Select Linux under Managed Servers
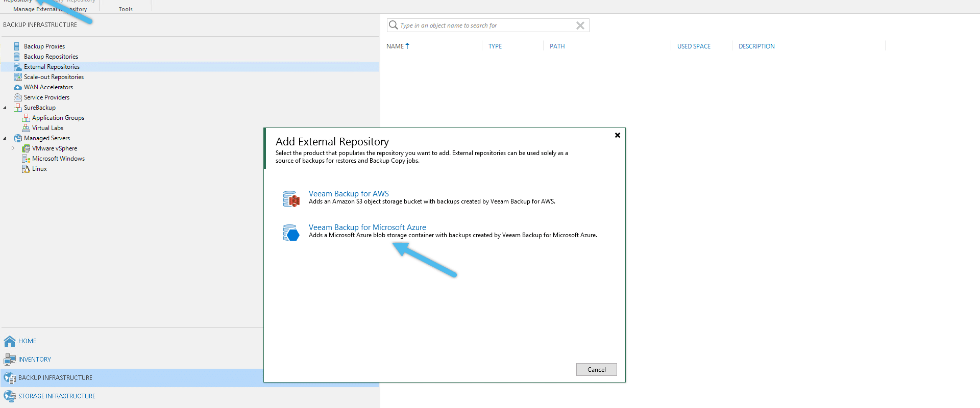 click(x=39, y=169)
